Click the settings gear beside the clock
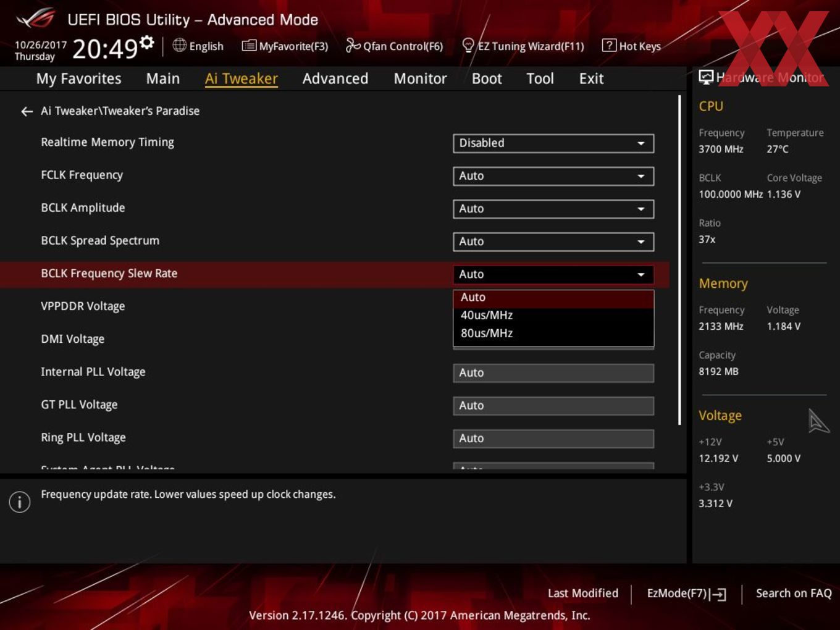 tap(147, 42)
